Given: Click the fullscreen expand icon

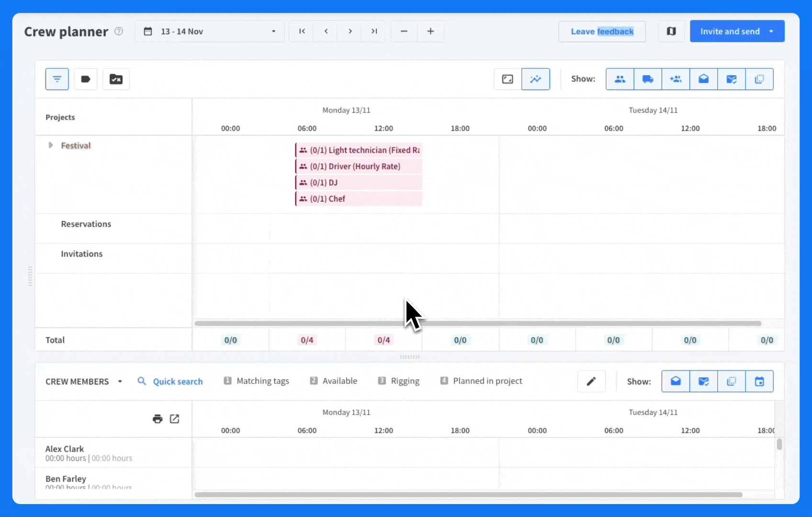Looking at the screenshot, I should 507,79.
